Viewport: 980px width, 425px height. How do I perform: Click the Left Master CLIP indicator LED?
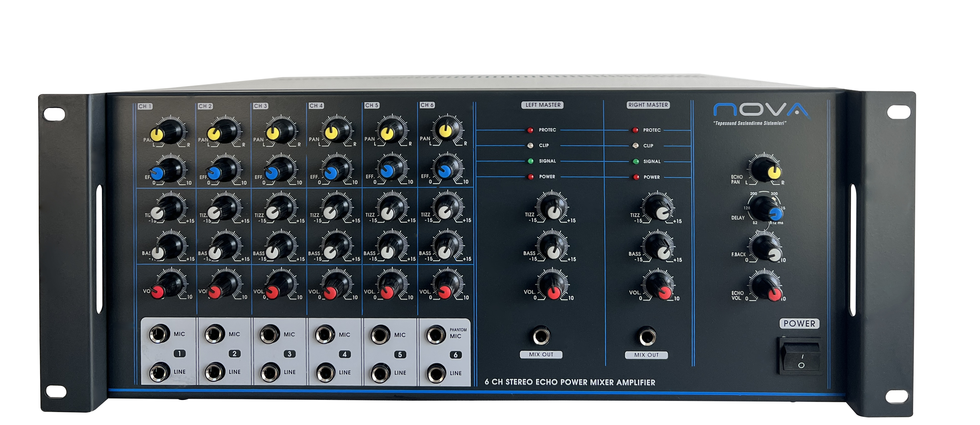coord(530,145)
